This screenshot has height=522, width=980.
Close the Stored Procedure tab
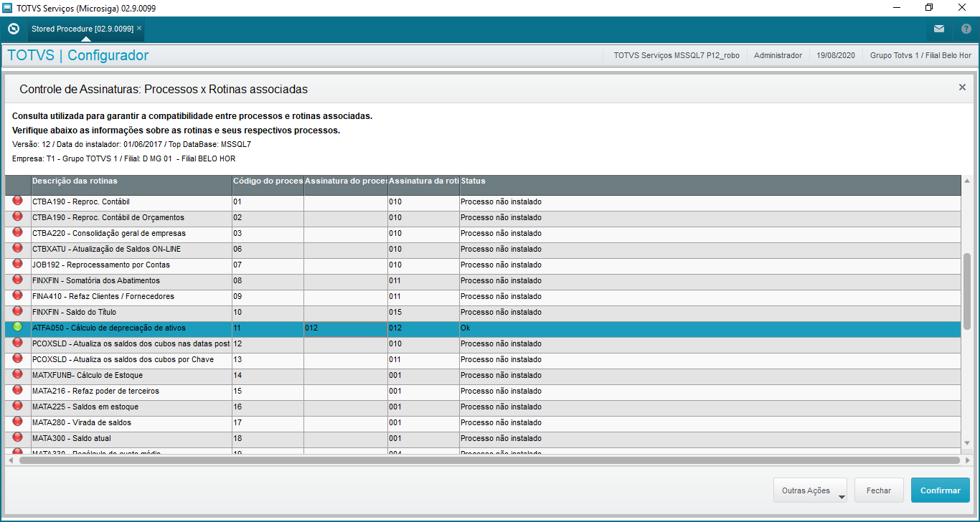pos(139,29)
